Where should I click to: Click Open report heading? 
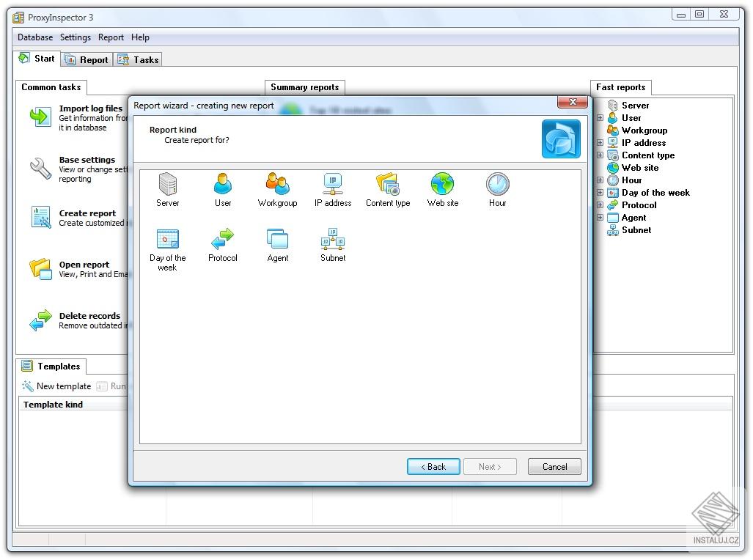pyautogui.click(x=84, y=265)
